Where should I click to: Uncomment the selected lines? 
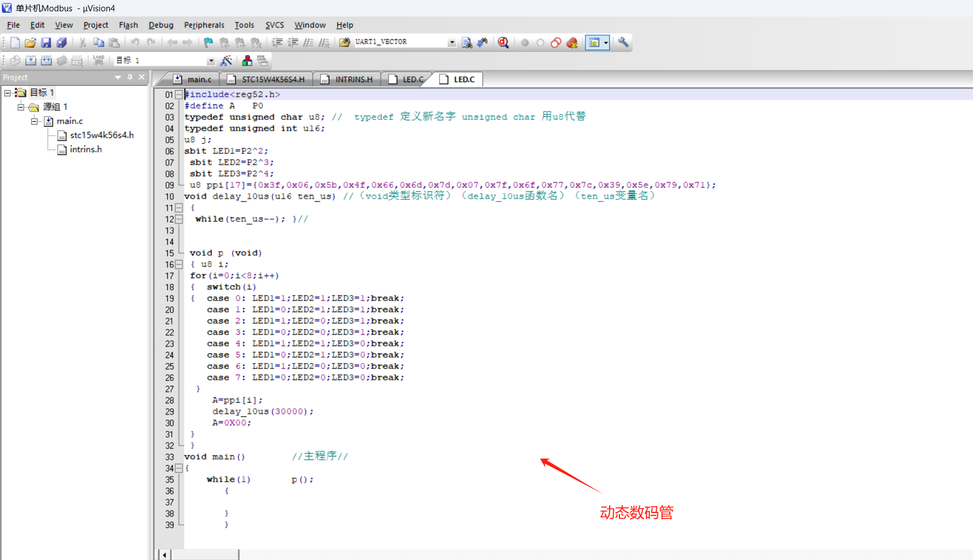pos(324,42)
